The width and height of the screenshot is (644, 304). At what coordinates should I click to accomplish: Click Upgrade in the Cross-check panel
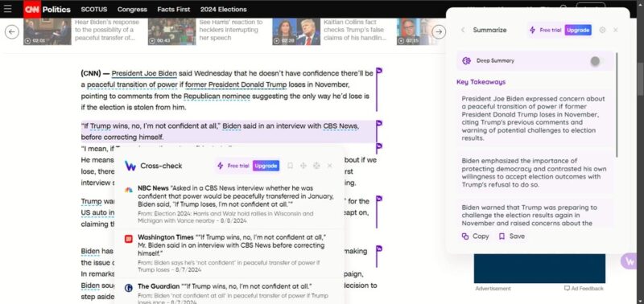pyautogui.click(x=266, y=166)
